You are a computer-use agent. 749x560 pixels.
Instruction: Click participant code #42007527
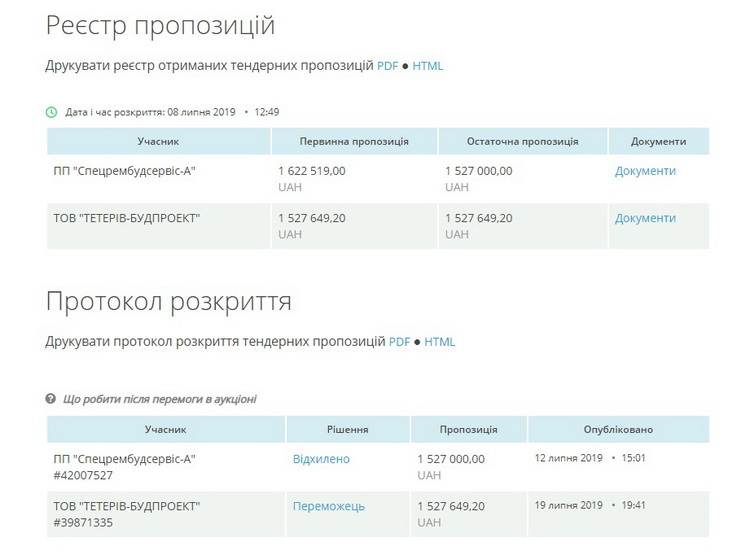coord(83,475)
